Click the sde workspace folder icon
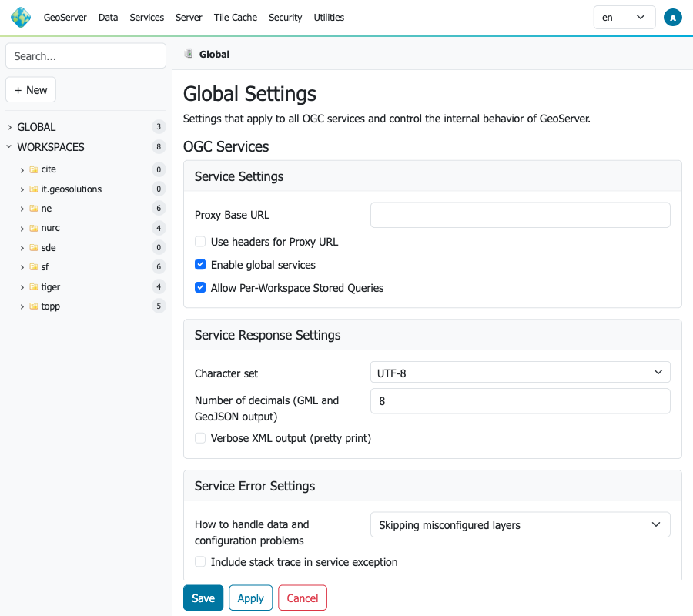 coord(34,248)
